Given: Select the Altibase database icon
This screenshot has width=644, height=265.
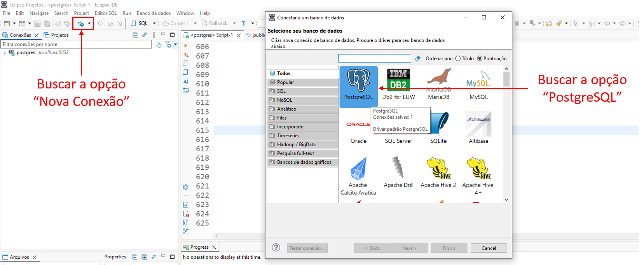Looking at the screenshot, I should click(x=478, y=128).
